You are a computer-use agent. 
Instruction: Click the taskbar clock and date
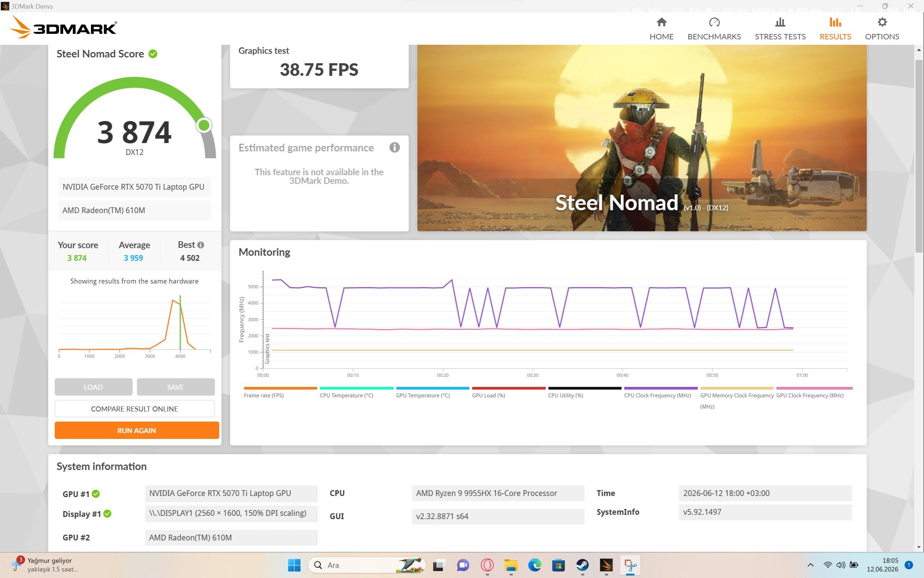coord(882,565)
